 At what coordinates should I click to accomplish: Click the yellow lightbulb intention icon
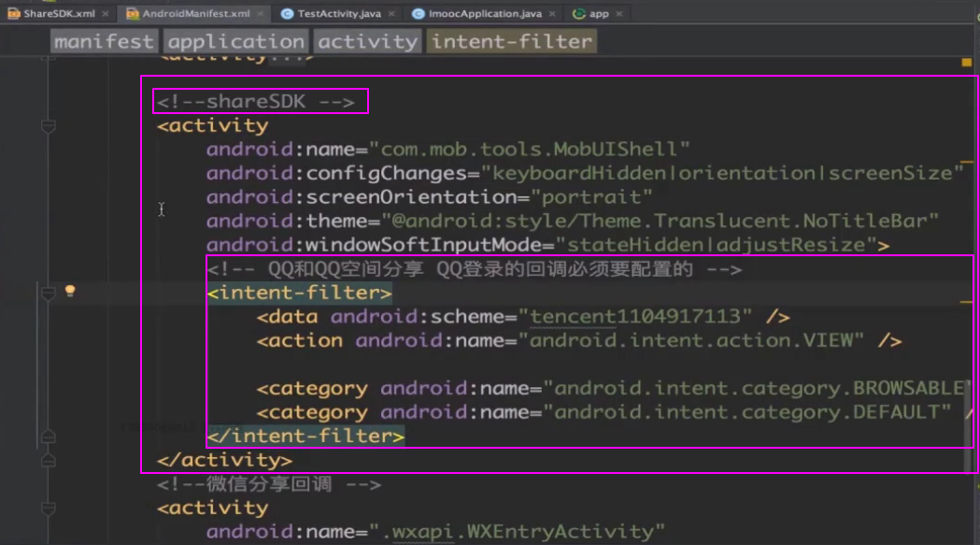point(70,291)
